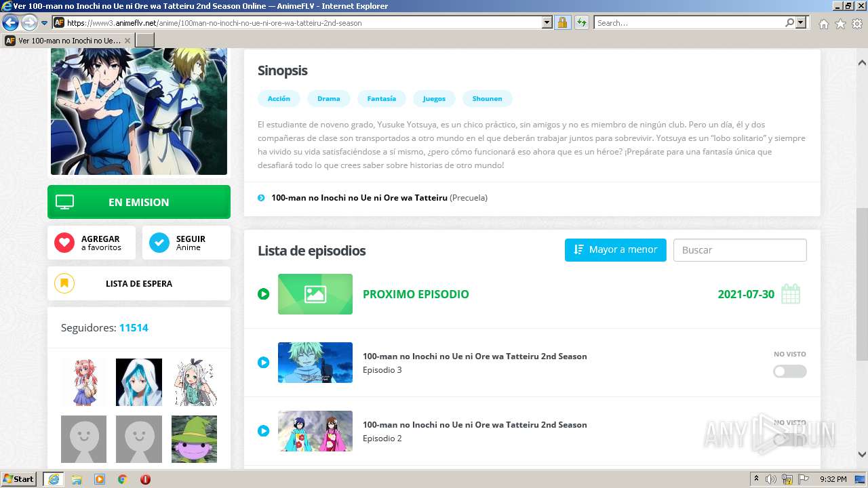The height and width of the screenshot is (488, 868).
Task: Open the white-haired sketch follower avatar
Action: (x=194, y=382)
